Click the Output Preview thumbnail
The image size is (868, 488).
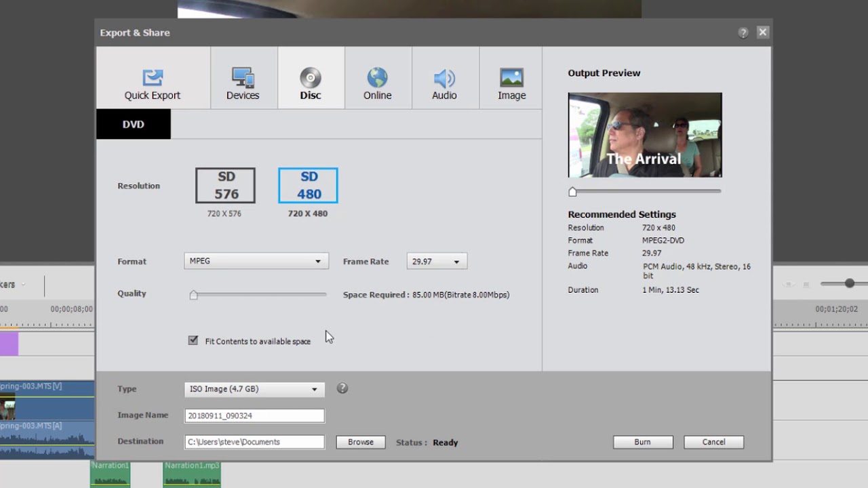645,135
